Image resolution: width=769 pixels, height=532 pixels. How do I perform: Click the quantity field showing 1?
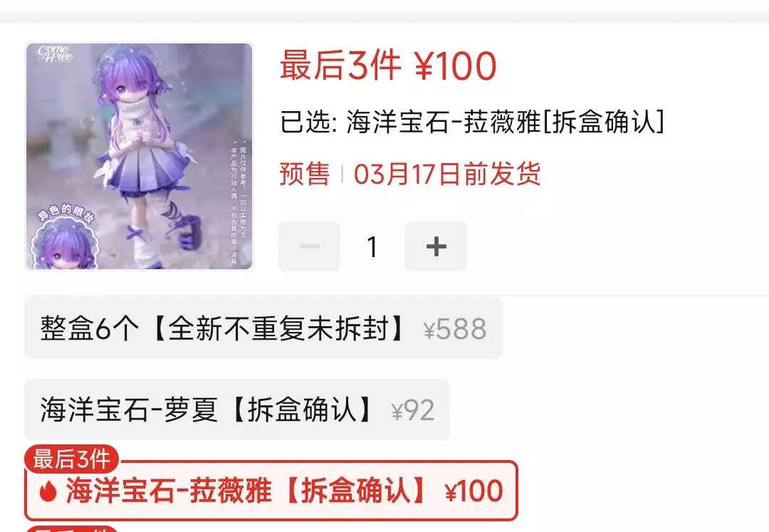pyautogui.click(x=372, y=246)
